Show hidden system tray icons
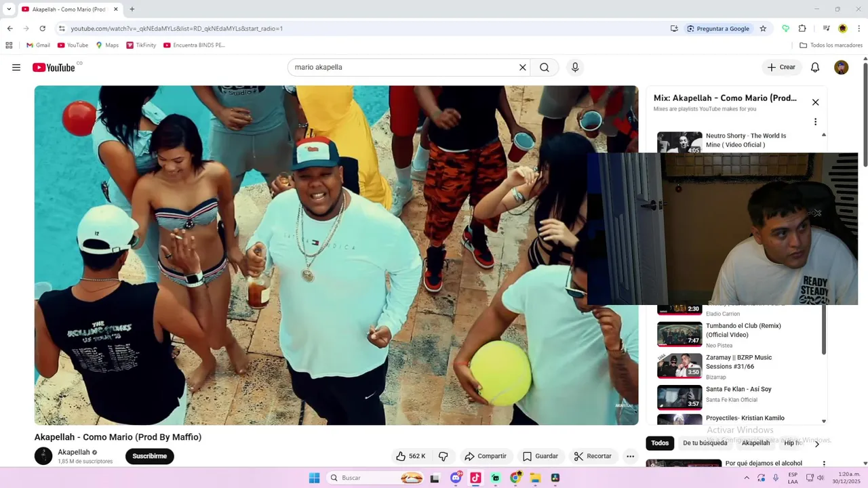Screen dimensions: 868x488 (x=747, y=478)
